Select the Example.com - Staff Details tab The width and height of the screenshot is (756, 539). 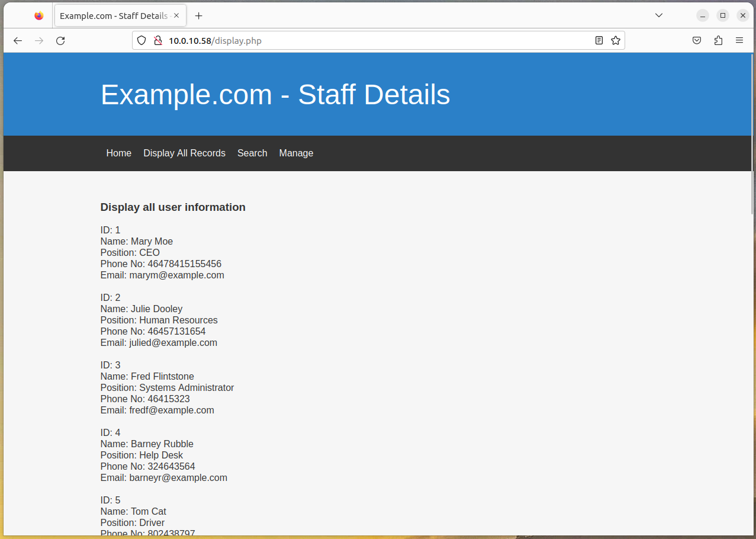click(112, 16)
